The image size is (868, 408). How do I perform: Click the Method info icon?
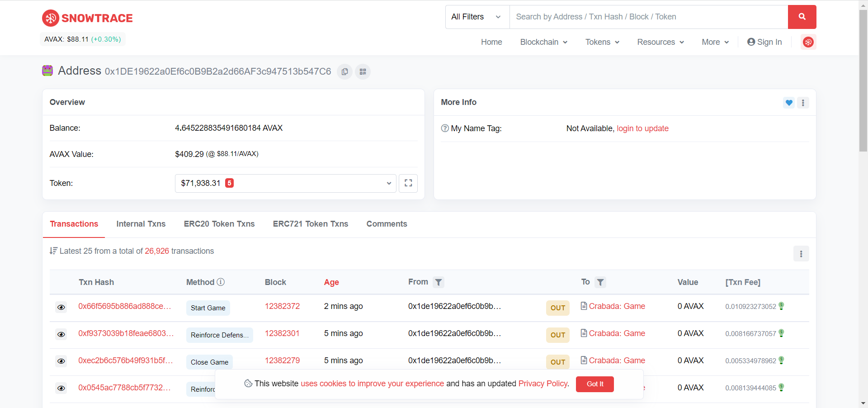pos(221,282)
